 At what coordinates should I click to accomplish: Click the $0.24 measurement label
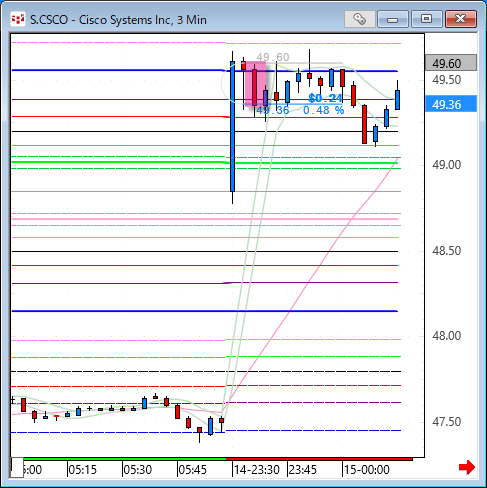click(326, 98)
